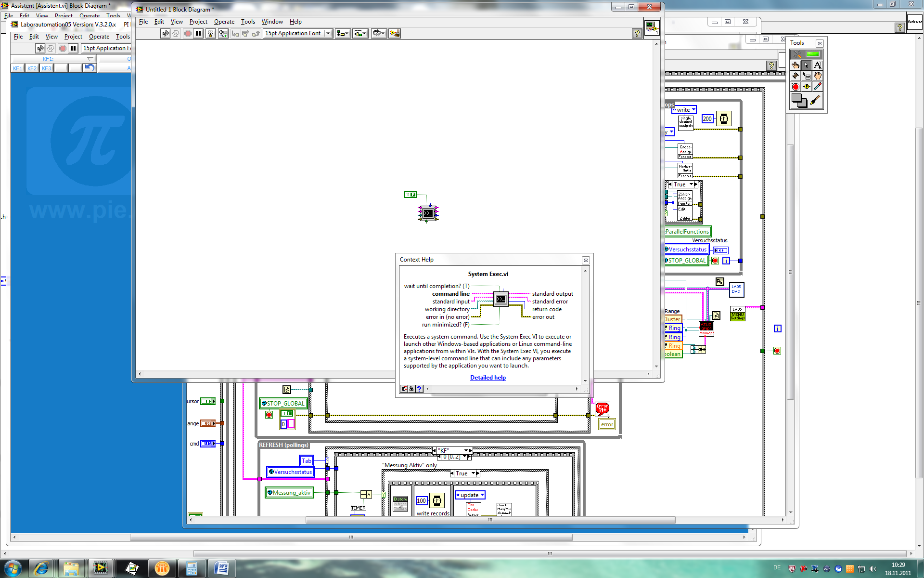Click the Detailed help link

pyautogui.click(x=488, y=378)
